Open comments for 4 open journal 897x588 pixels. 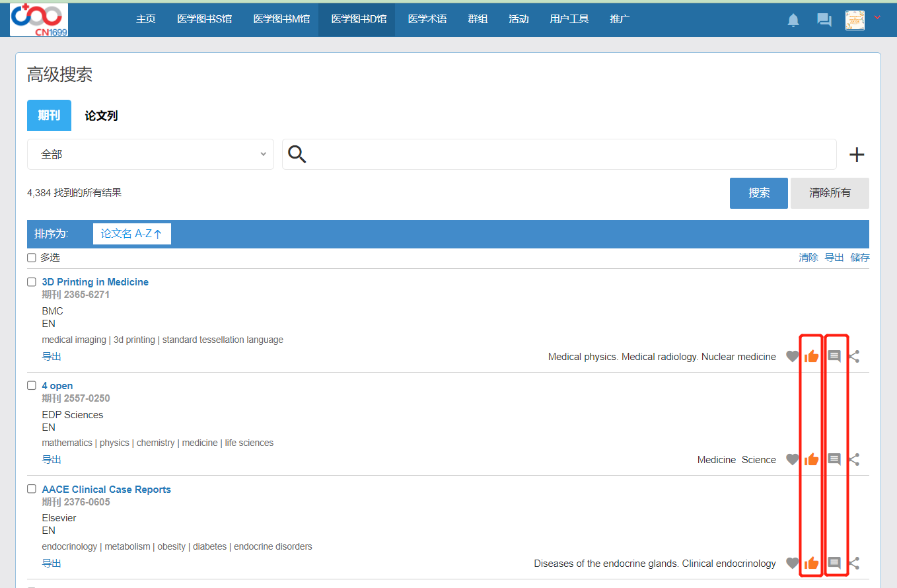(x=834, y=460)
